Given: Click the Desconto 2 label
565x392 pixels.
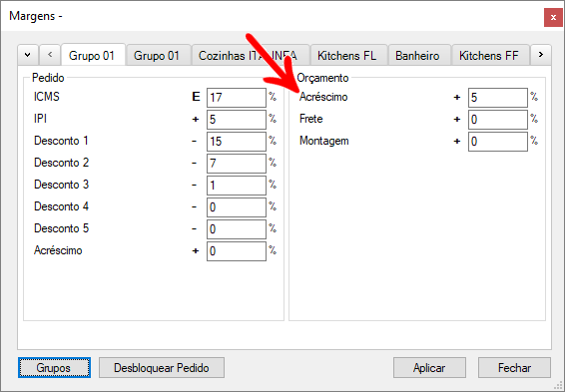Looking at the screenshot, I should click(x=61, y=163).
